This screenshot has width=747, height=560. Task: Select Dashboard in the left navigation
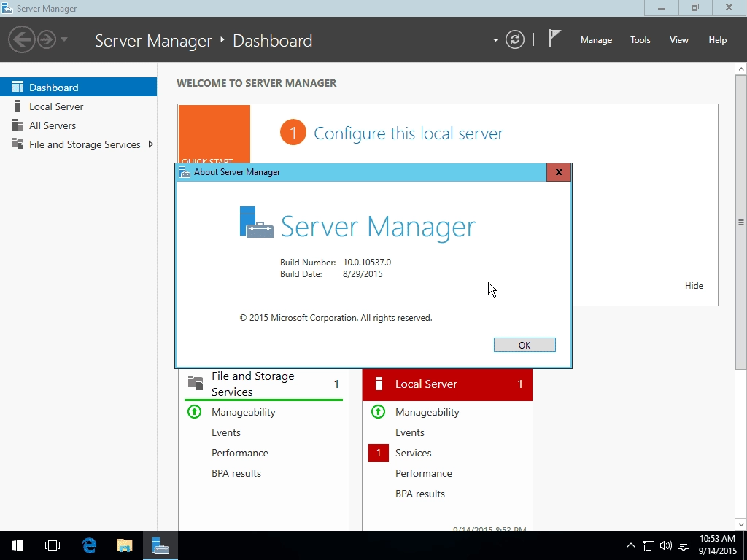(79, 87)
